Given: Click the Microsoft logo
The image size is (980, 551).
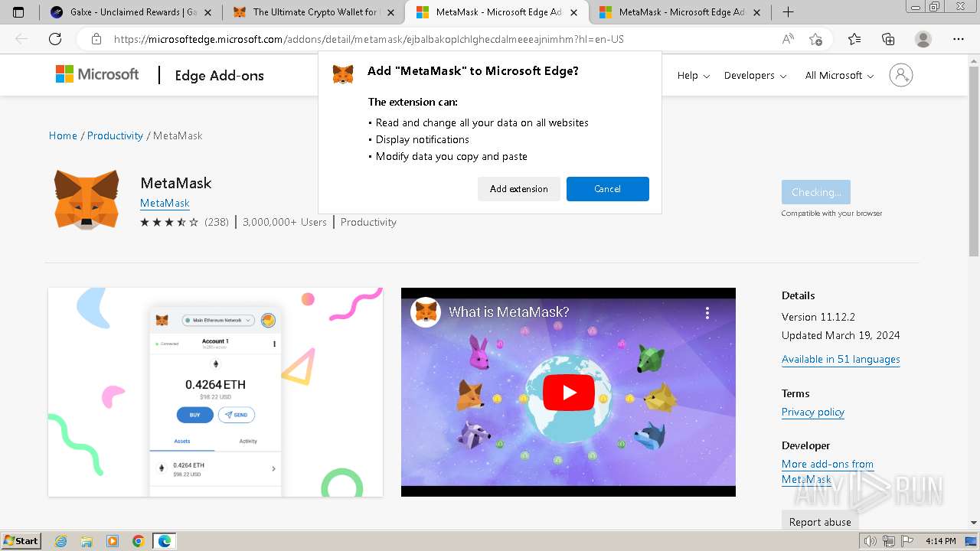Looking at the screenshot, I should click(97, 74).
